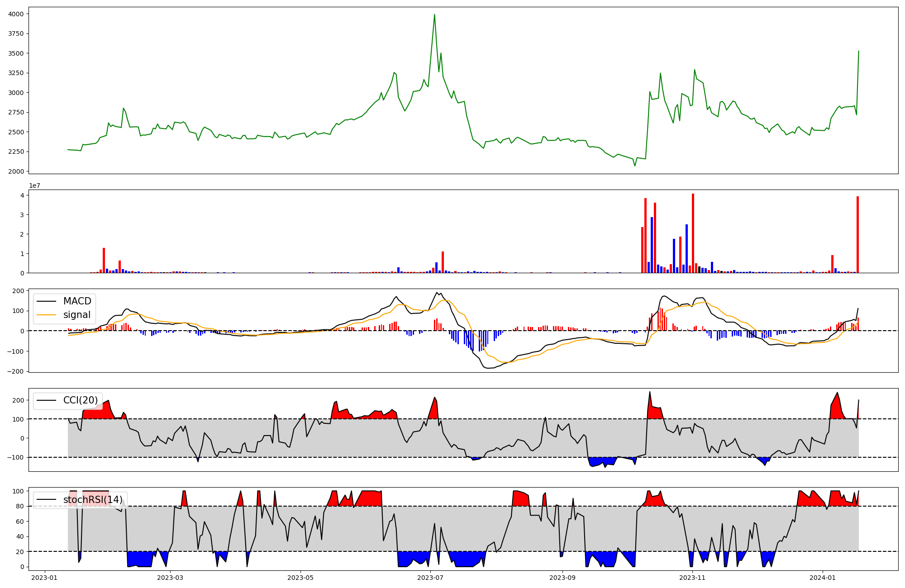Click the price peak near 4000
Screen dimensions: 905x588
click(434, 14)
